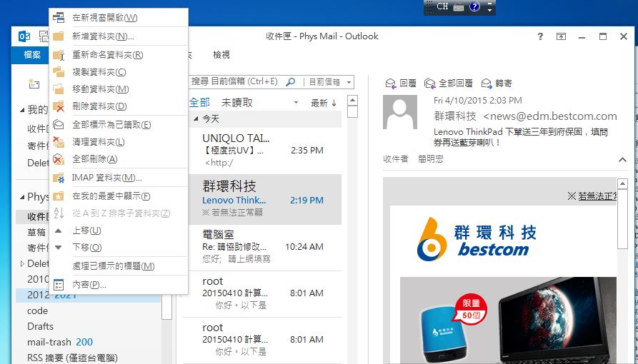Click the Copy Folder icon

59,72
